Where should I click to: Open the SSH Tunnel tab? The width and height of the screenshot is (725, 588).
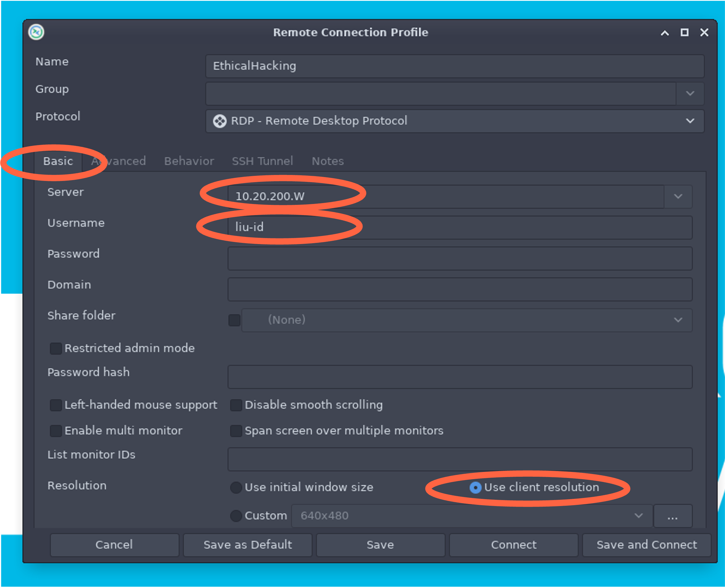262,161
